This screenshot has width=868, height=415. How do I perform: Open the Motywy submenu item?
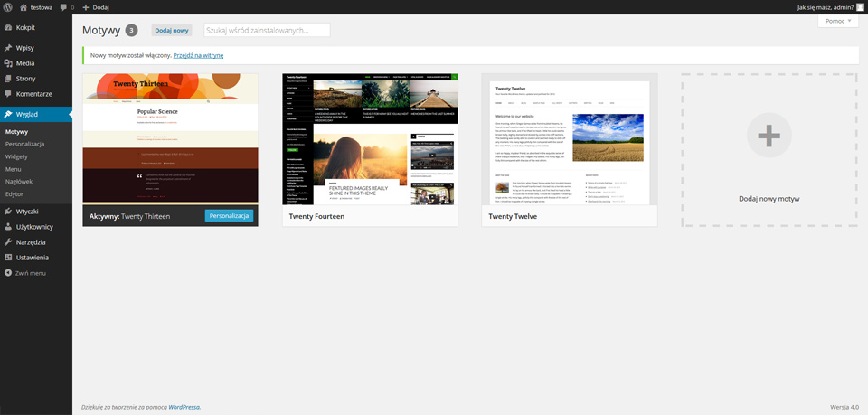click(x=16, y=132)
